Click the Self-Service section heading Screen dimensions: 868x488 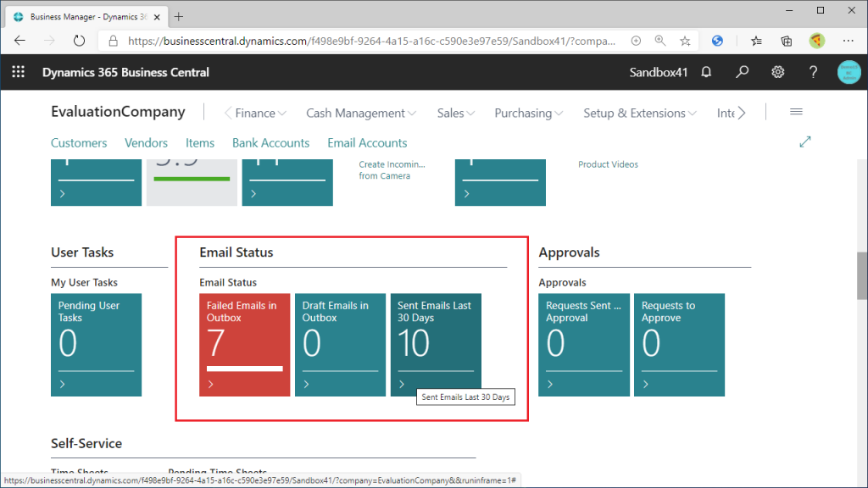click(x=86, y=444)
